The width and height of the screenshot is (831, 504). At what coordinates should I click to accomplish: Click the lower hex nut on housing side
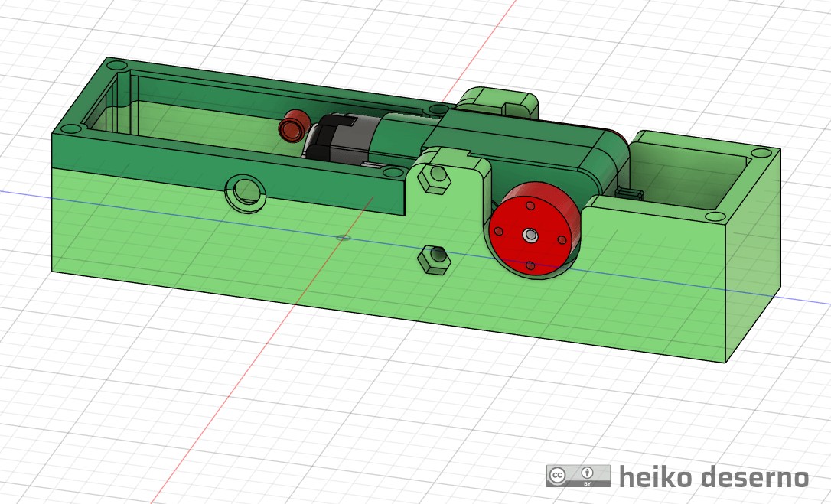click(432, 259)
